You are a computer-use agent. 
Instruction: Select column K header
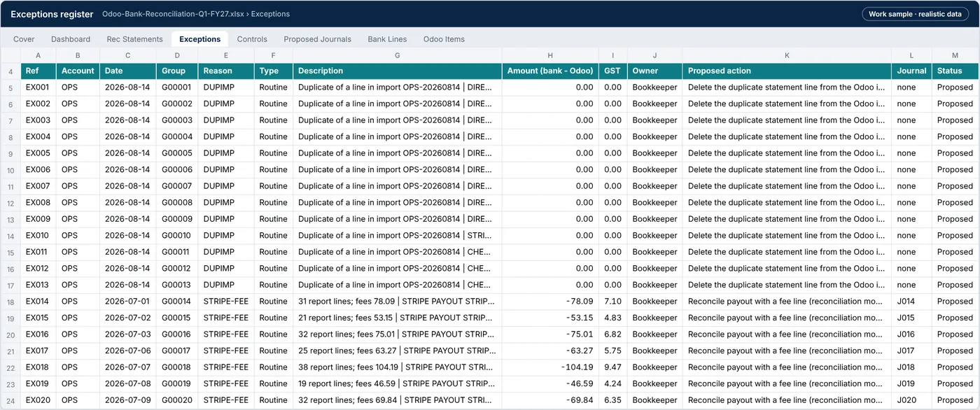pos(787,55)
